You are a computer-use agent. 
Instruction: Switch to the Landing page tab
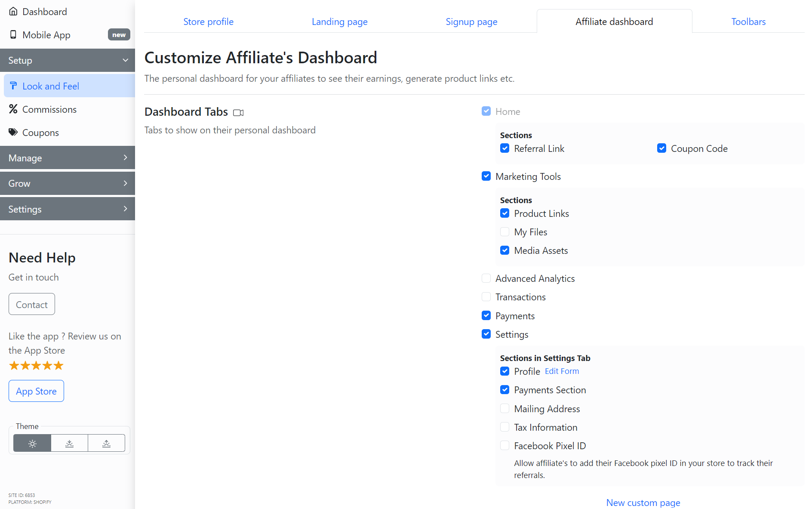pos(339,22)
